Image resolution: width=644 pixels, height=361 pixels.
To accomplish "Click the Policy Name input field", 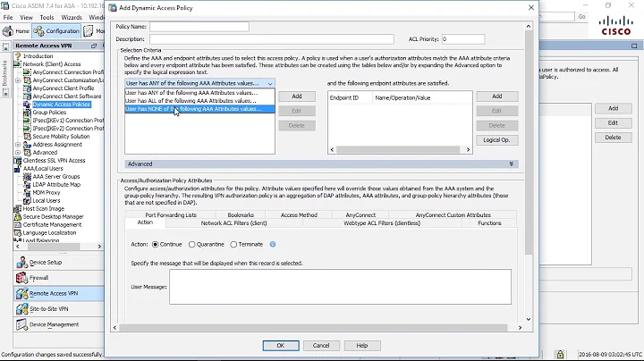I will click(199, 27).
